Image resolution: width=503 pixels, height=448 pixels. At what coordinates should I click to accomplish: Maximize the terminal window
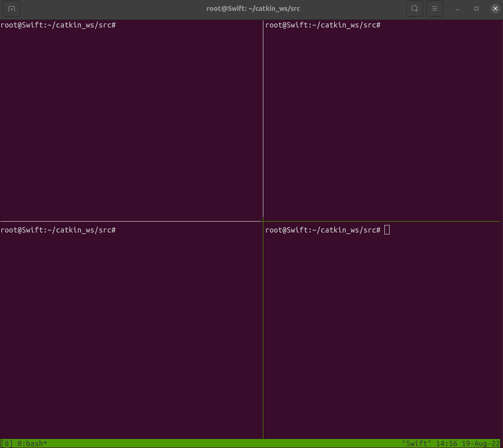coord(476,9)
